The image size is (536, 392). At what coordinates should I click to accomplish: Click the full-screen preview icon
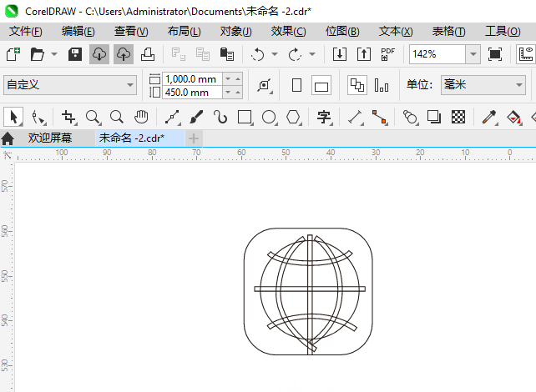pyautogui.click(x=495, y=54)
